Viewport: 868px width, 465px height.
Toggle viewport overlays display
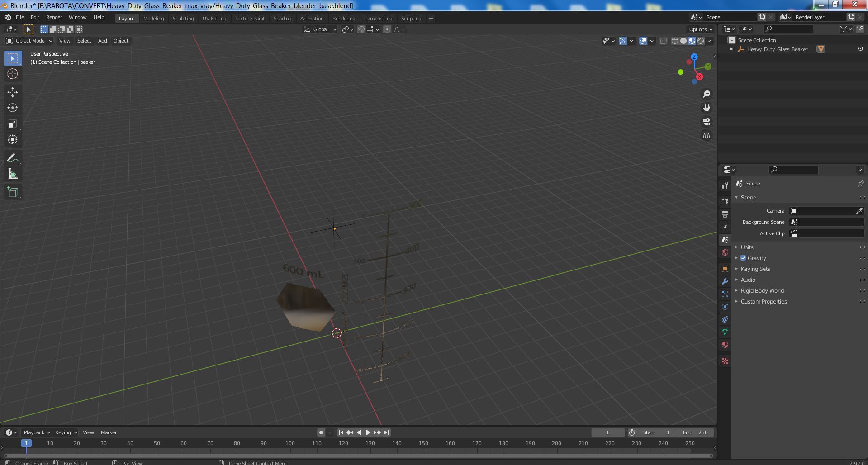pyautogui.click(x=643, y=41)
